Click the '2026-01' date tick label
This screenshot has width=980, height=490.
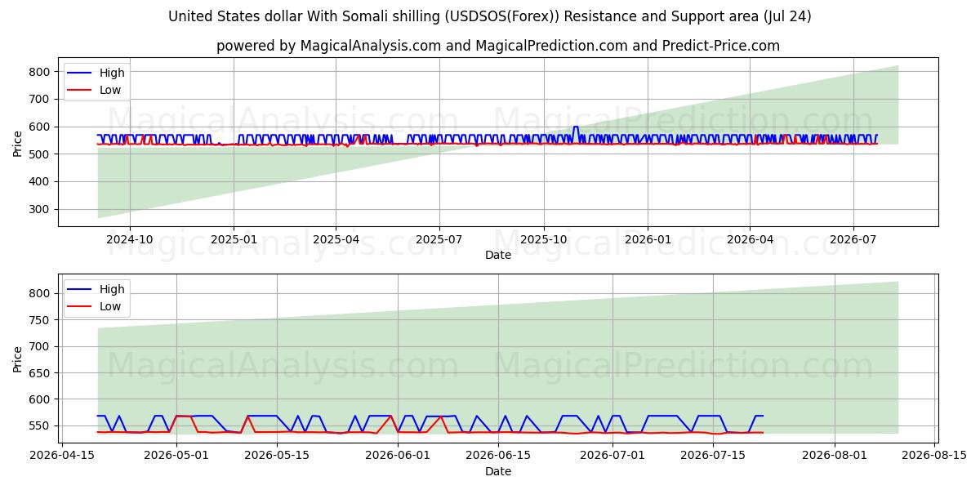[647, 240]
